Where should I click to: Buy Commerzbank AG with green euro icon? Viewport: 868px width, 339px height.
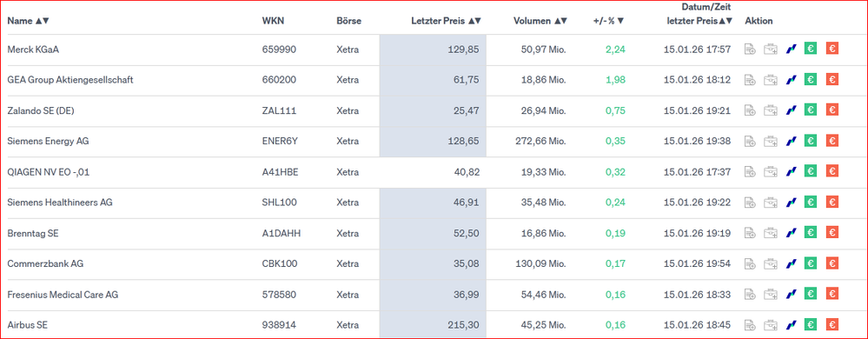[811, 263]
